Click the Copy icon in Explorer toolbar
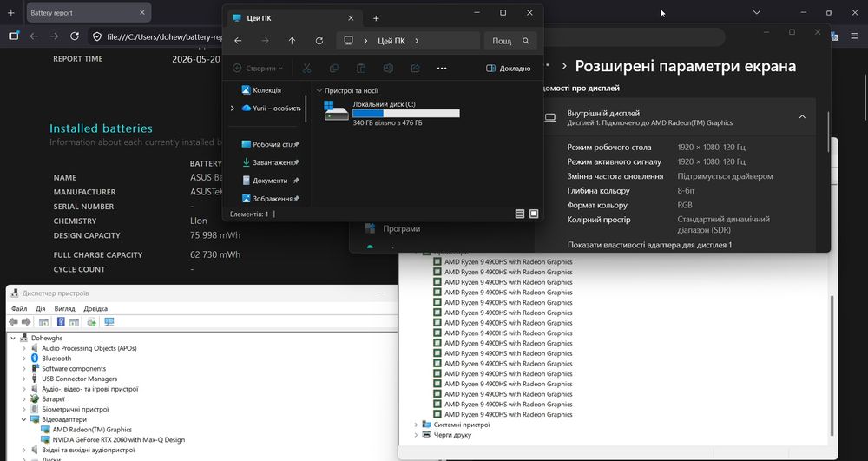The image size is (868, 461). coord(334,68)
